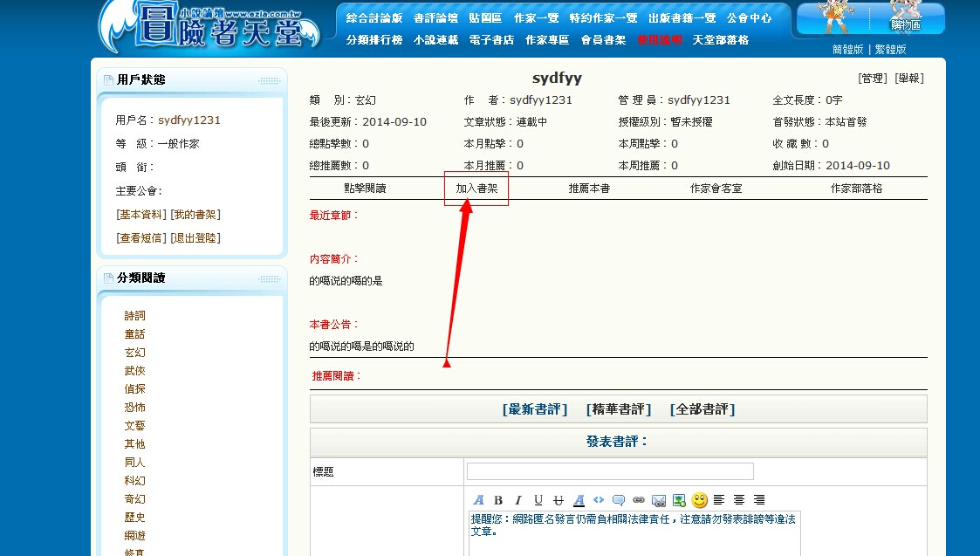980x556 pixels.
Task: Apply strikethrough formatting in the editor
Action: (558, 499)
